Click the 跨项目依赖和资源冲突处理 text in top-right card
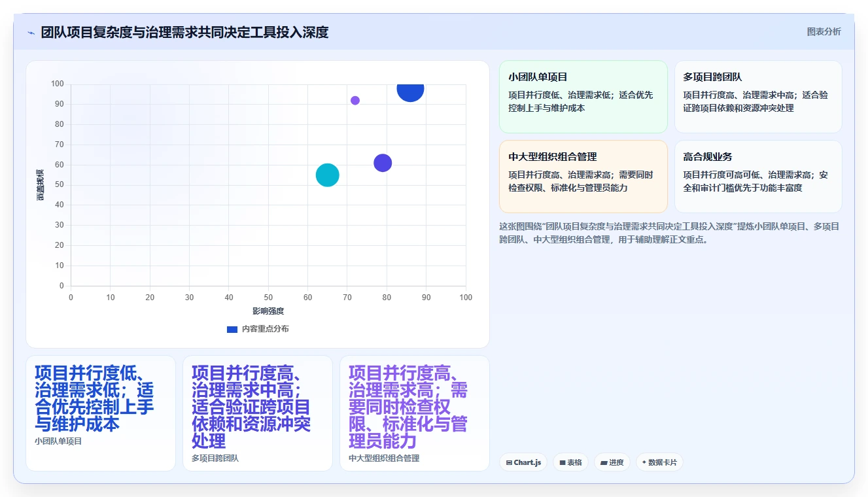 coord(755,101)
